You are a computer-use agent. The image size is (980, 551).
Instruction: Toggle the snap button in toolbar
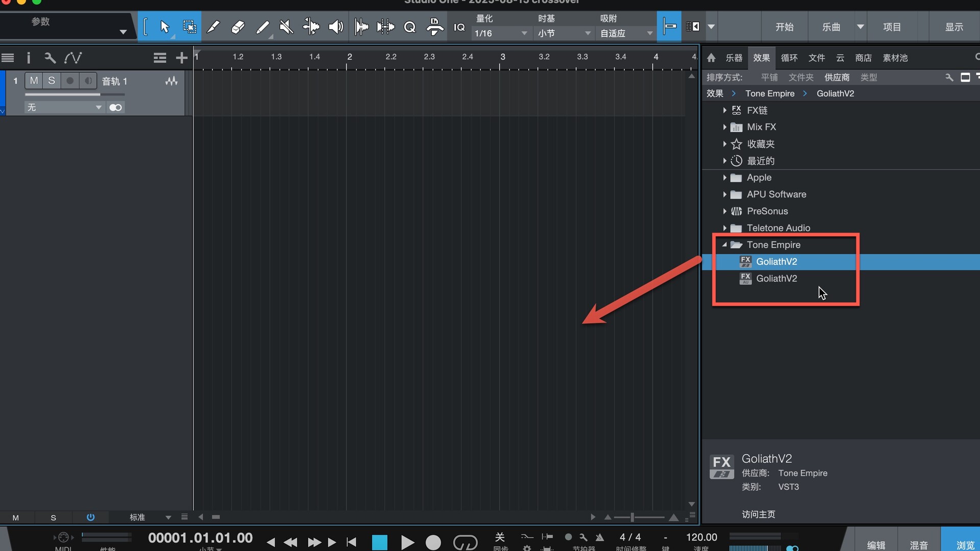coord(669,27)
